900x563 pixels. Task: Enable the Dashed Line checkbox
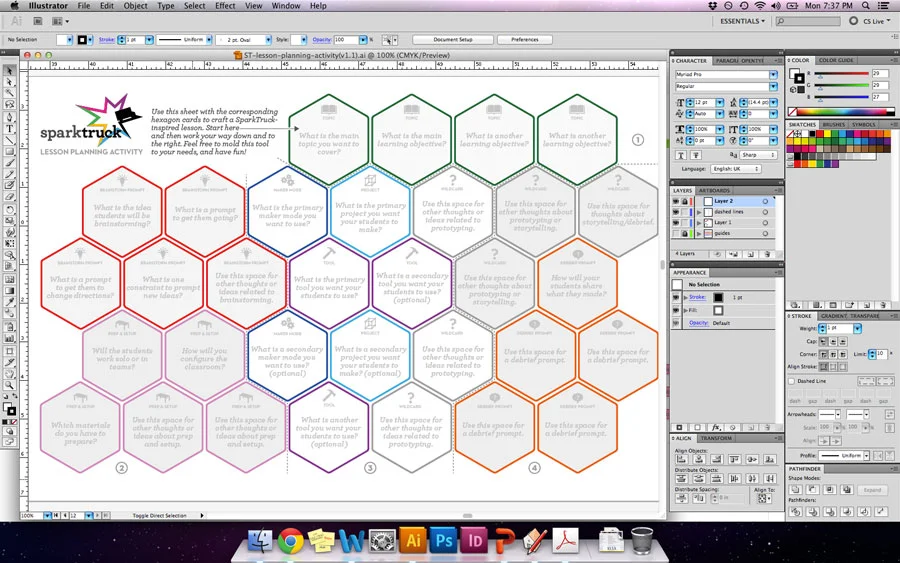792,381
